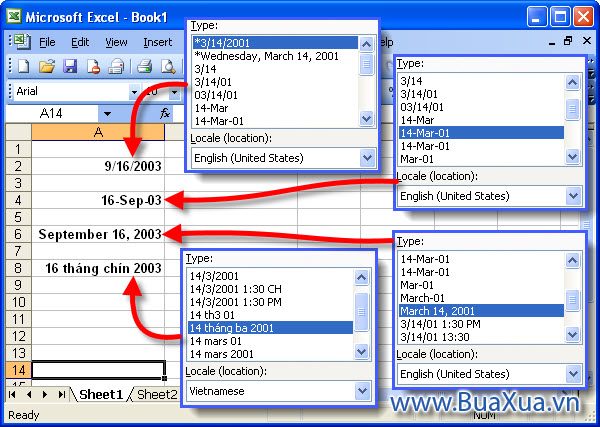
Task: Go to first sheet with tab navigation arrow
Action: pos(12,394)
